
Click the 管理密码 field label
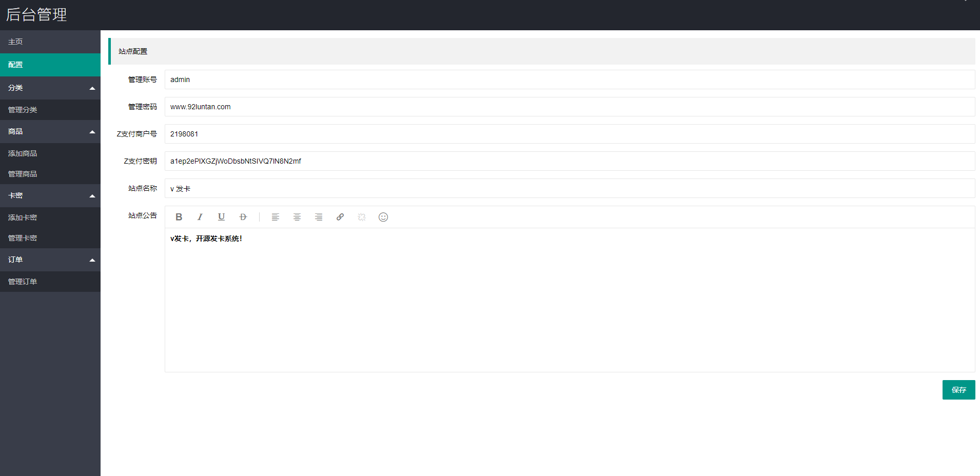pos(143,107)
